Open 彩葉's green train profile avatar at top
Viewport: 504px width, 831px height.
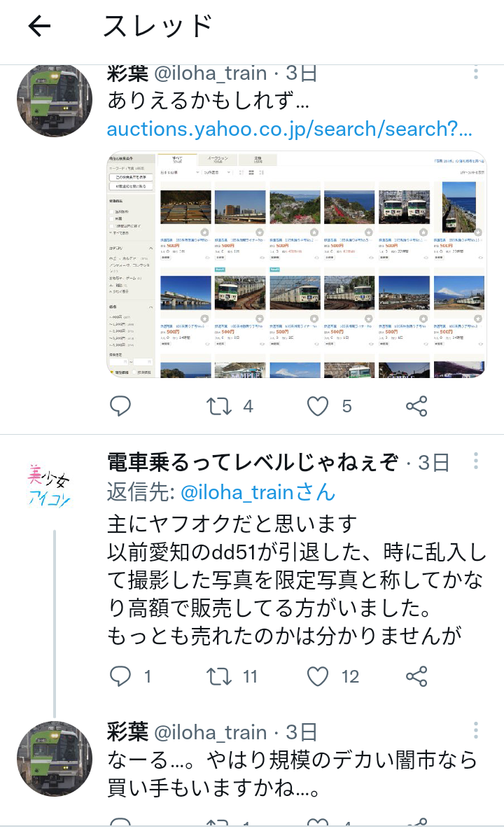(x=55, y=99)
